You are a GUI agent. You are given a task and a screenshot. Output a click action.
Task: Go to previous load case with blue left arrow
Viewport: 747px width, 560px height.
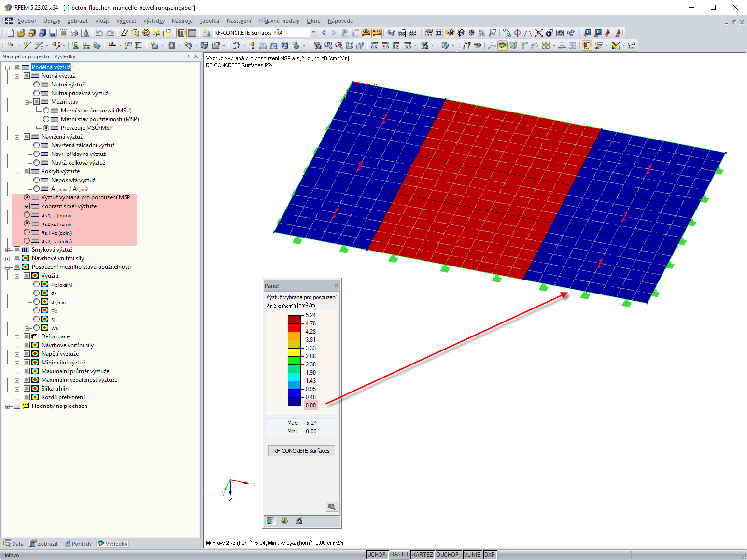pyautogui.click(x=324, y=33)
